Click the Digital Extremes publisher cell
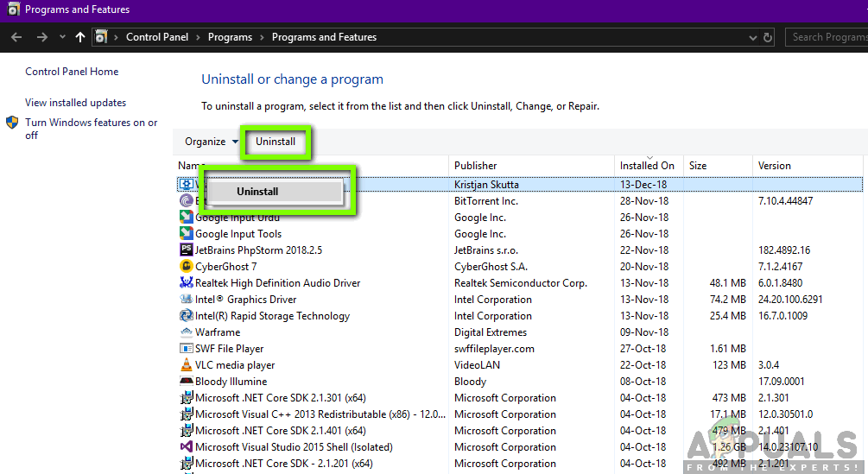Screen dimensions: 868x474 point(491,332)
